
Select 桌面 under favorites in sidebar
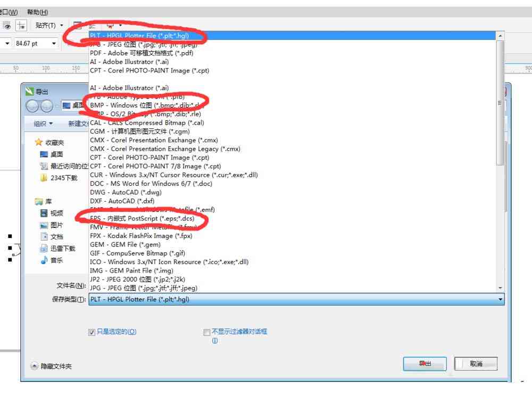pyautogui.click(x=56, y=154)
